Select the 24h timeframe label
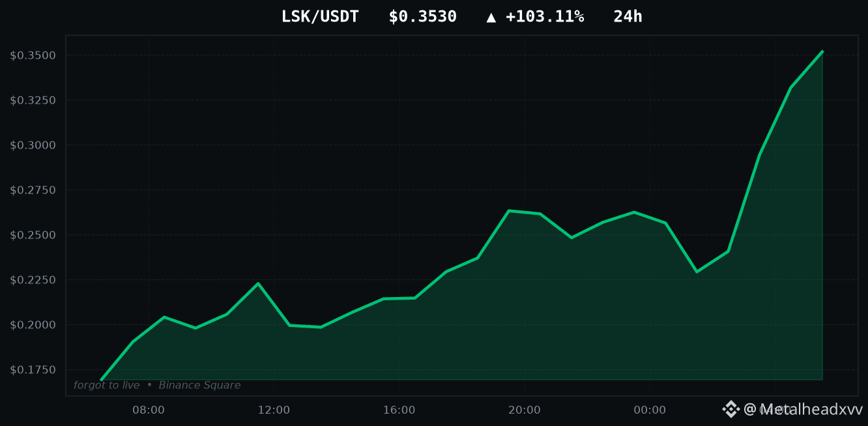Screen dimensions: 868x426 628,17
